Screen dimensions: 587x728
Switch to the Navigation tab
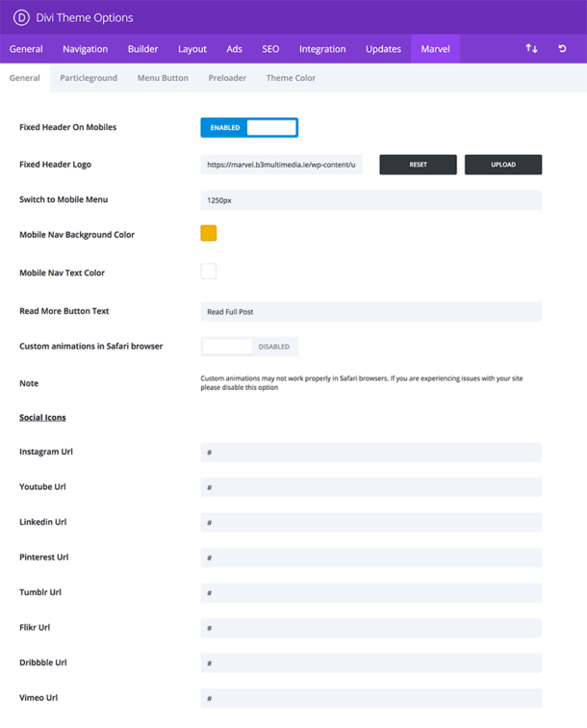click(x=85, y=49)
